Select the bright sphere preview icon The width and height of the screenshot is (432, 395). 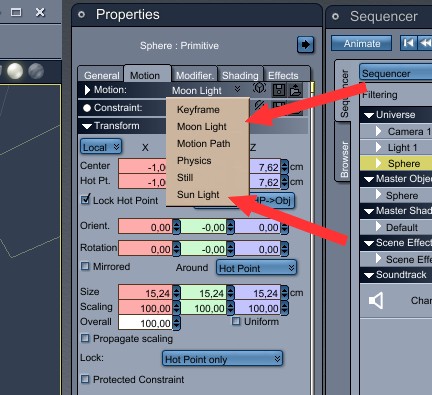click(x=15, y=71)
